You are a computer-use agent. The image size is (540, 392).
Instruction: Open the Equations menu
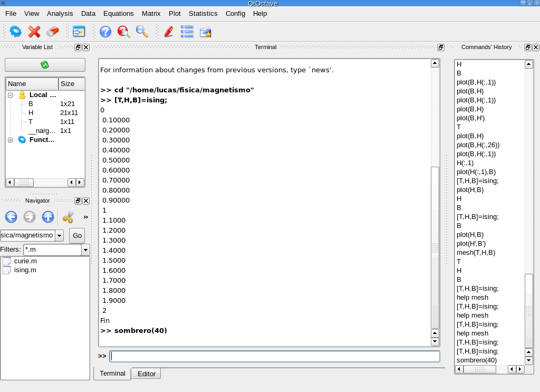(x=119, y=13)
